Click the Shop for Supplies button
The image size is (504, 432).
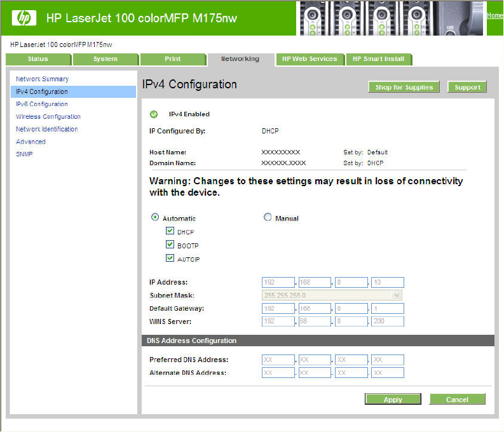point(404,87)
